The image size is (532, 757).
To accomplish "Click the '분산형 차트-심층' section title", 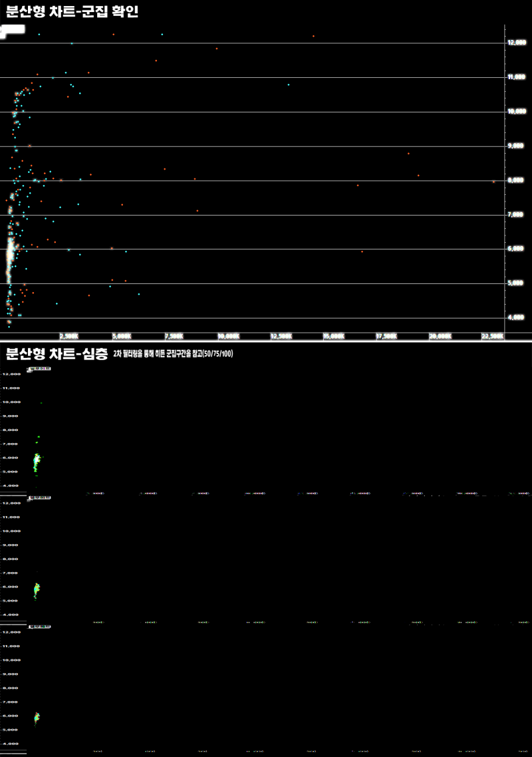I will [57, 354].
